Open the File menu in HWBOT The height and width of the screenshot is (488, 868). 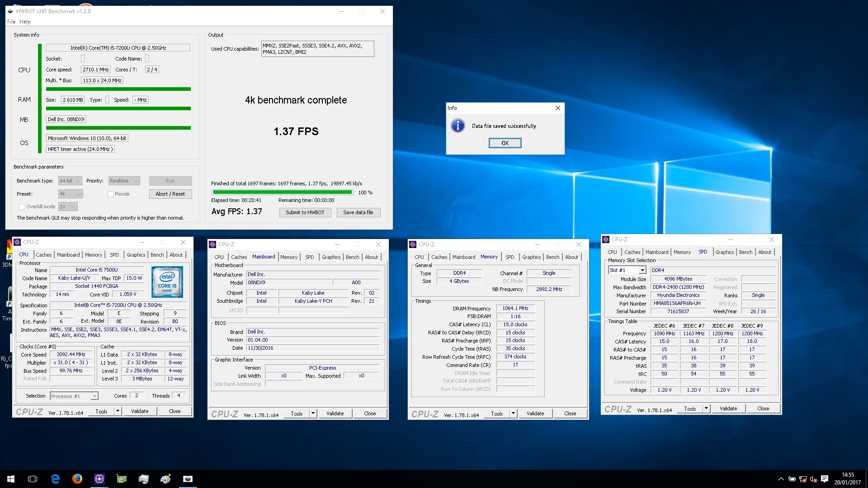click(x=11, y=22)
